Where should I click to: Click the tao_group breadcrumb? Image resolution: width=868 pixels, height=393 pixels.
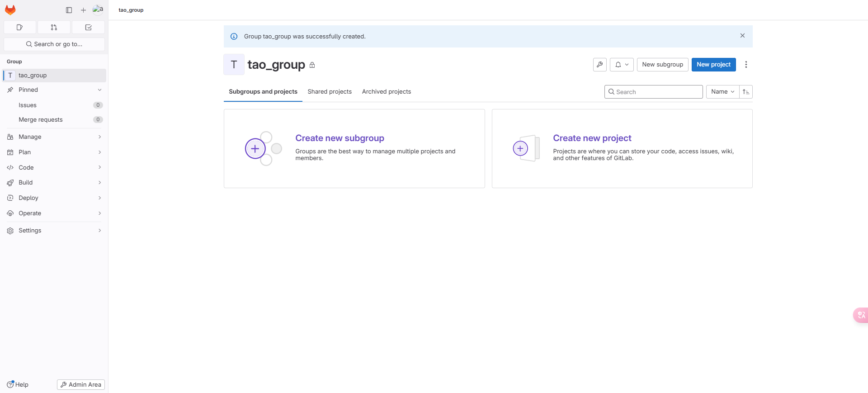point(131,10)
